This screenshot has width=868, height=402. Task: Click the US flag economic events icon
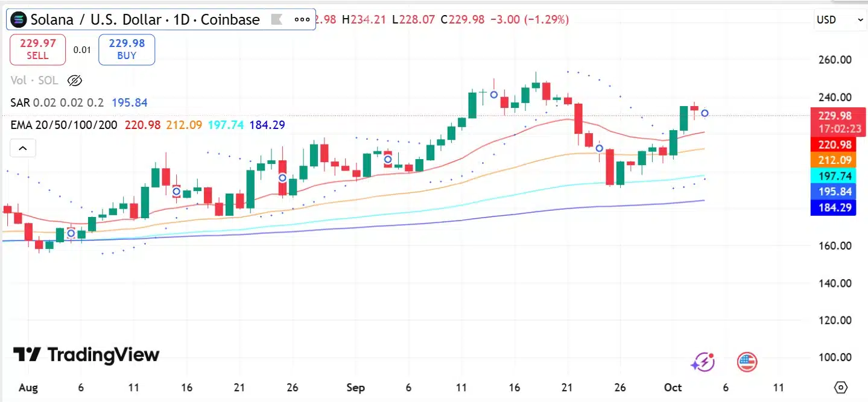pyautogui.click(x=747, y=362)
